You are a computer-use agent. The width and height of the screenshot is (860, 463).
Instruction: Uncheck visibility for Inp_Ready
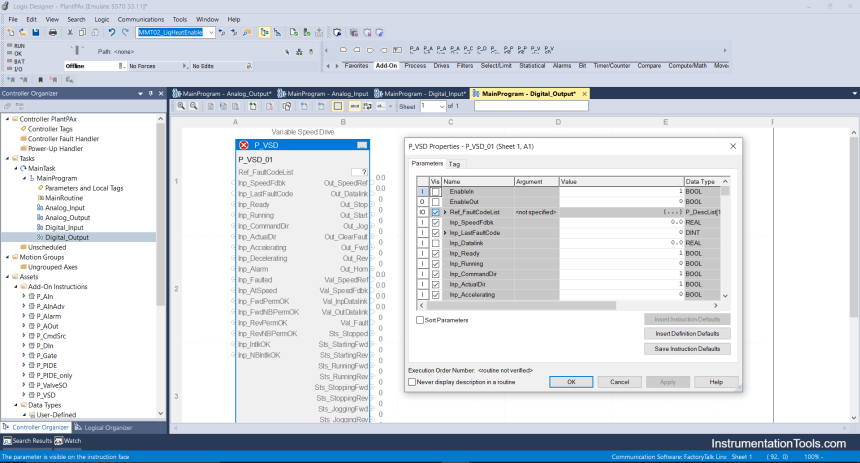pyautogui.click(x=435, y=253)
